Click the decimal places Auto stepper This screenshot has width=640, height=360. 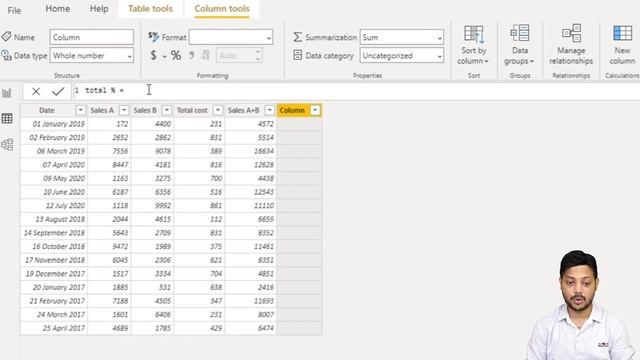click(258, 55)
